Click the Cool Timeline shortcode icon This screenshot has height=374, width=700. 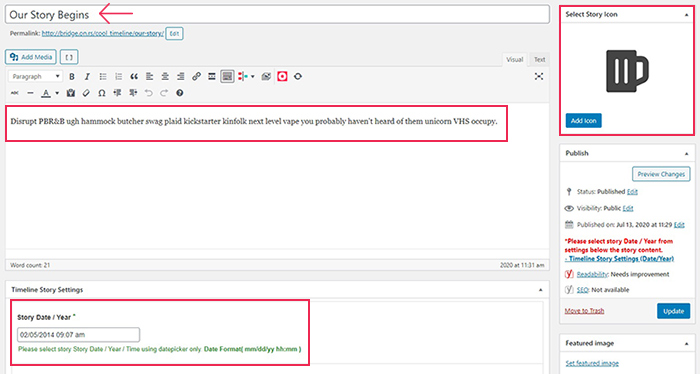pyautogui.click(x=242, y=77)
